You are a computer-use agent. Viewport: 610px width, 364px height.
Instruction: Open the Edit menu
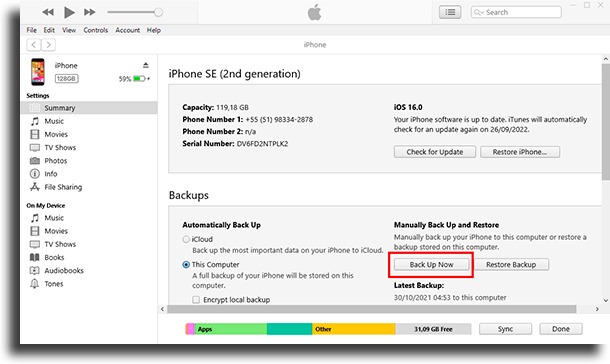tap(49, 30)
